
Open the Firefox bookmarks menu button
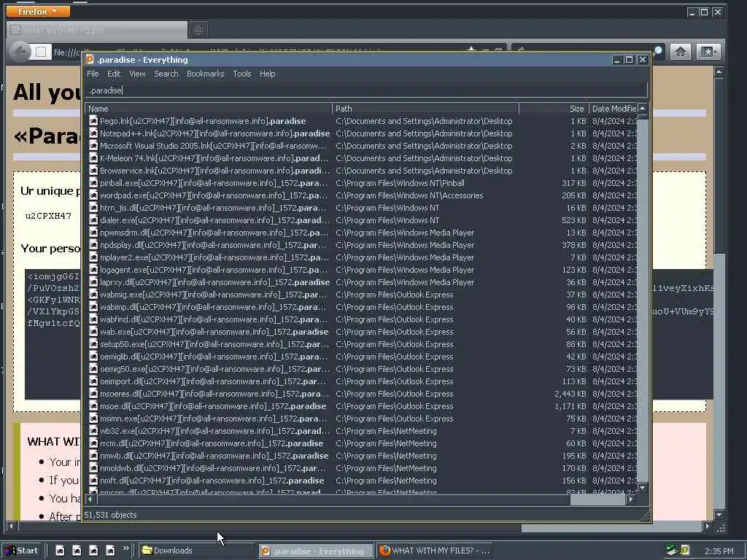pos(708,52)
